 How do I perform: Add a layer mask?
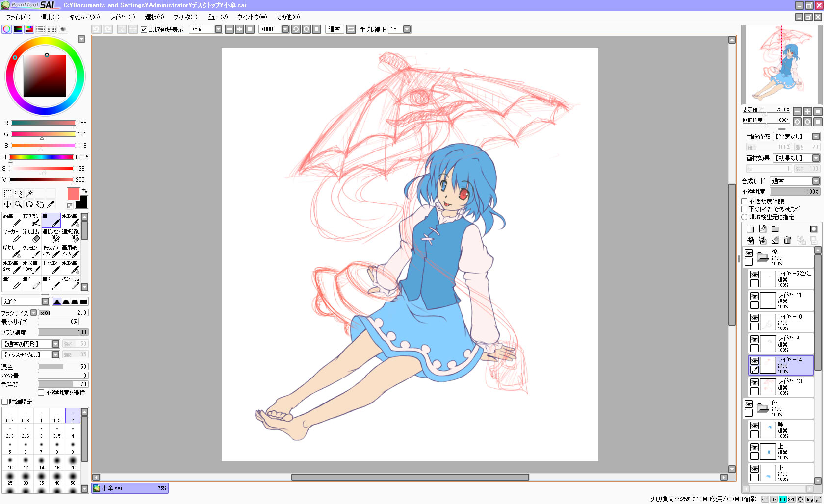(x=814, y=229)
